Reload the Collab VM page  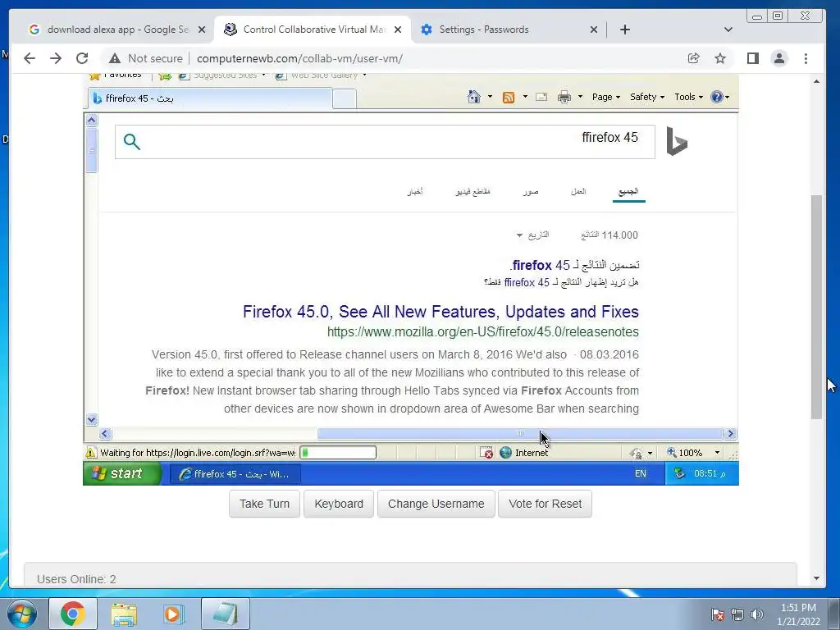(x=82, y=58)
